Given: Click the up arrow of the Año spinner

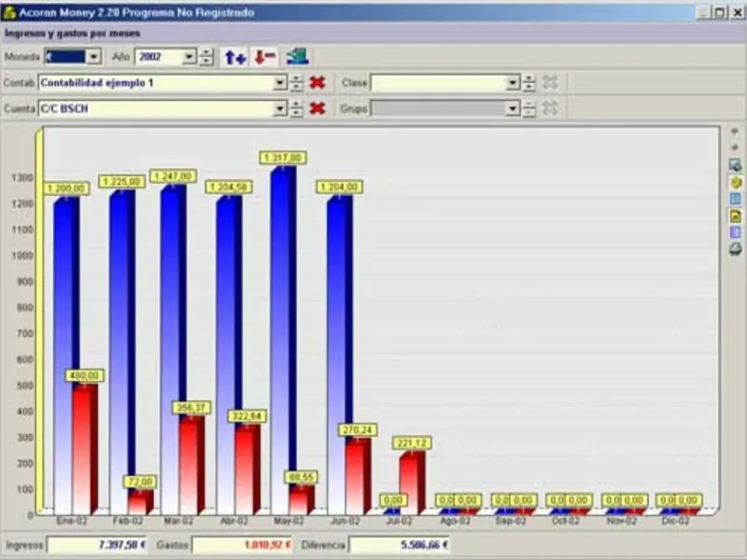Looking at the screenshot, I should click(x=205, y=52).
